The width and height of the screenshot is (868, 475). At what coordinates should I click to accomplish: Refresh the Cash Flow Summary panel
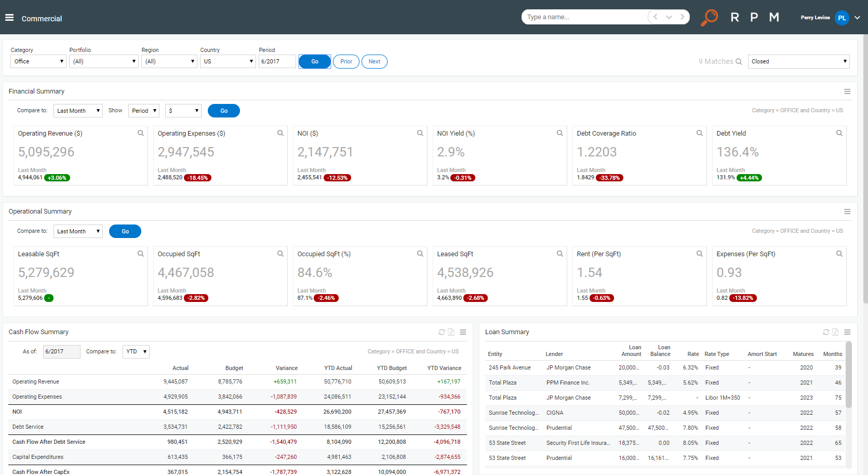[x=442, y=332]
